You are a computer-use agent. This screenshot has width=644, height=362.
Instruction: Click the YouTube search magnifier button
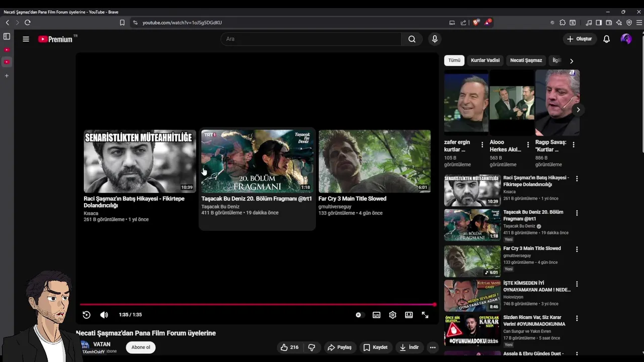412,39
